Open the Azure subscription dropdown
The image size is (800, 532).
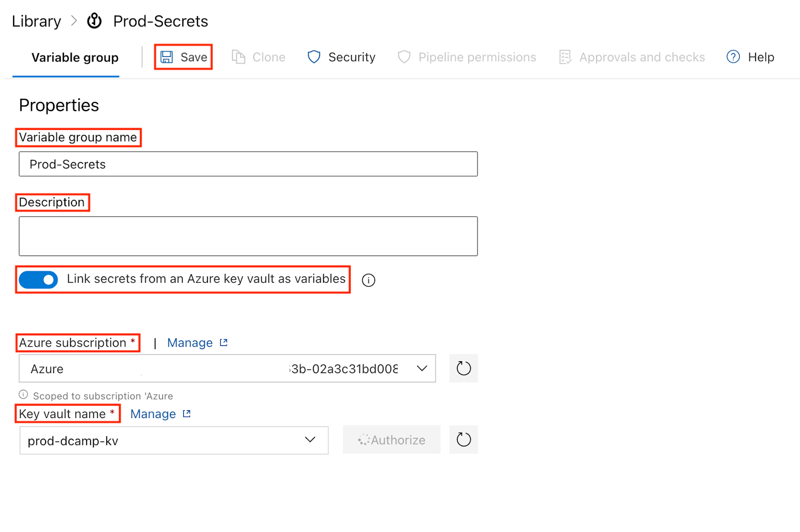tap(421, 368)
